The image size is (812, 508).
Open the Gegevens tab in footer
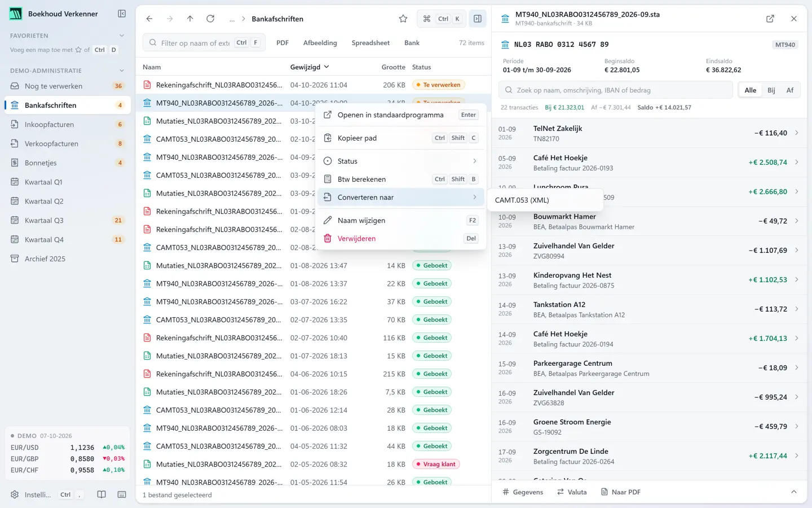(x=523, y=492)
